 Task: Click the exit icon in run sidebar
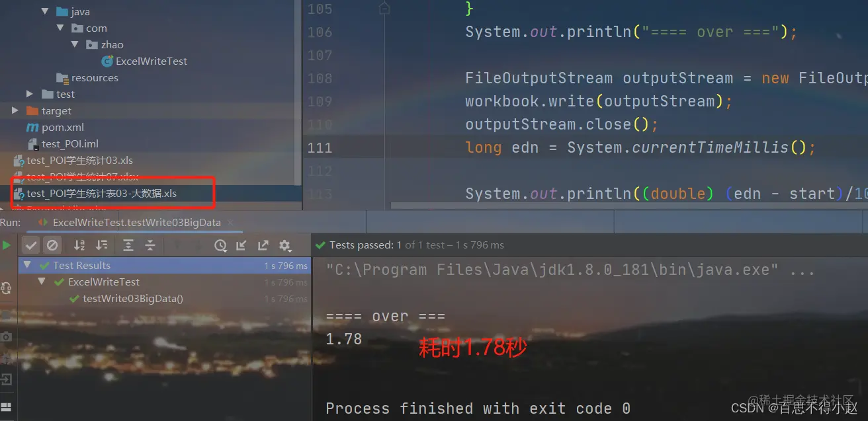pos(7,379)
